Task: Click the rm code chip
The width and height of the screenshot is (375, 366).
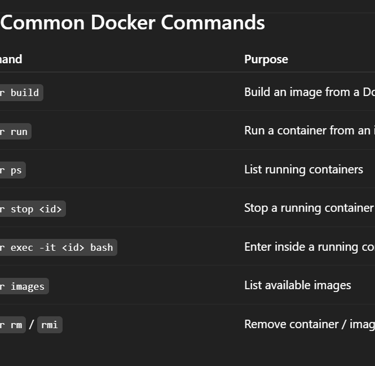Action: click(x=13, y=325)
